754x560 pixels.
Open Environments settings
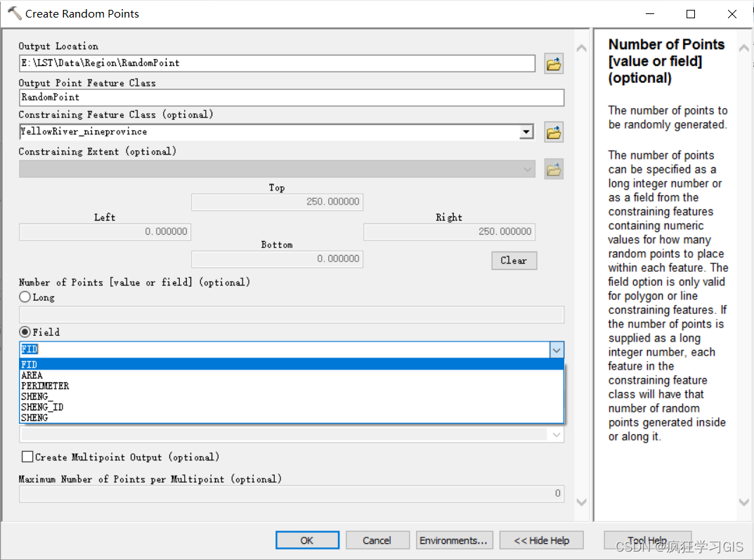point(453,540)
